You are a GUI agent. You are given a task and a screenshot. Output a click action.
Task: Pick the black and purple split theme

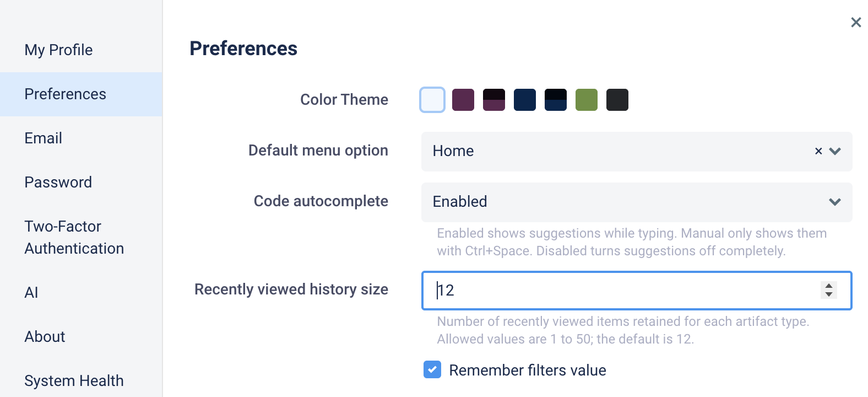coord(494,100)
